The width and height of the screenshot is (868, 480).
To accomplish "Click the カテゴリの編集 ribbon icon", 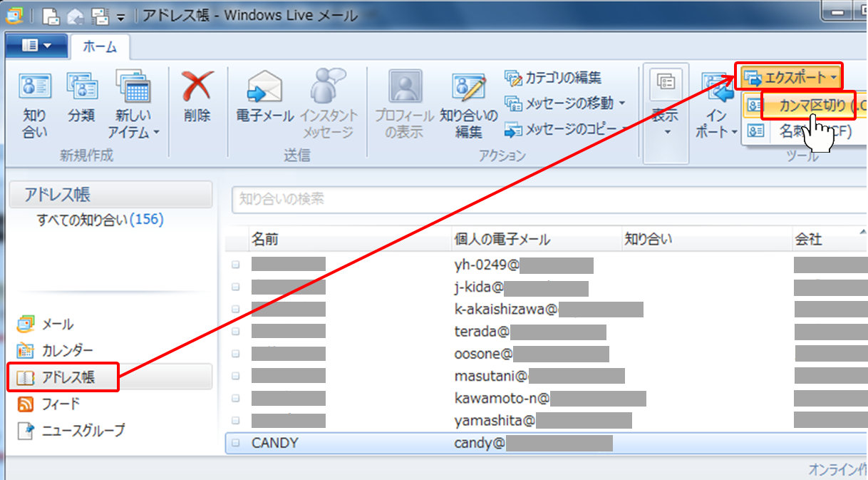I will (x=513, y=78).
